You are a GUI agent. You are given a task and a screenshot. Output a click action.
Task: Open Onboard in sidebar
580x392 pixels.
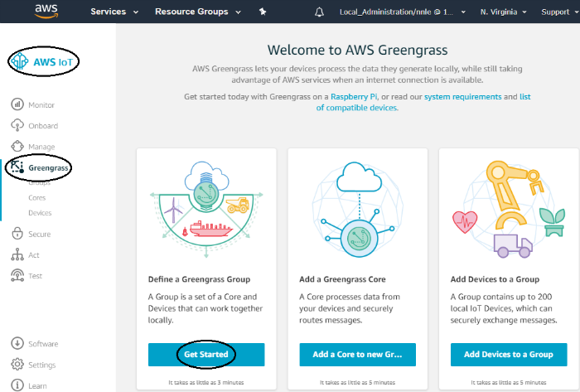tap(43, 126)
